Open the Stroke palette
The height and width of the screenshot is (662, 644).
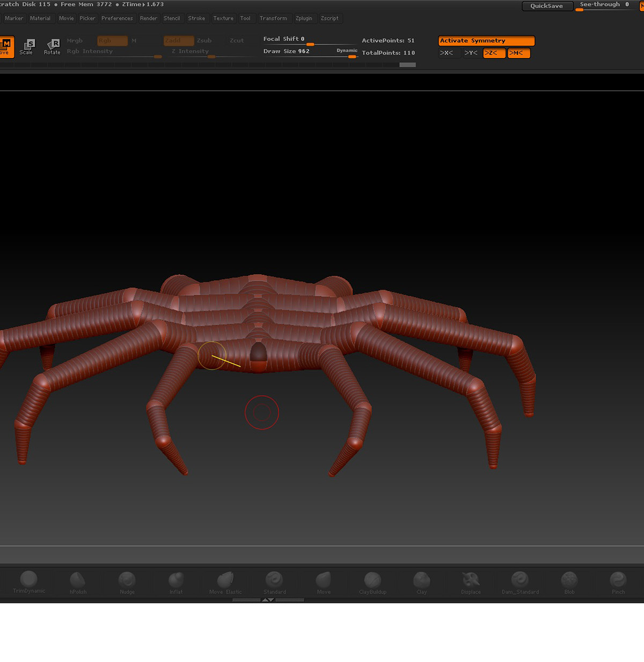click(197, 18)
